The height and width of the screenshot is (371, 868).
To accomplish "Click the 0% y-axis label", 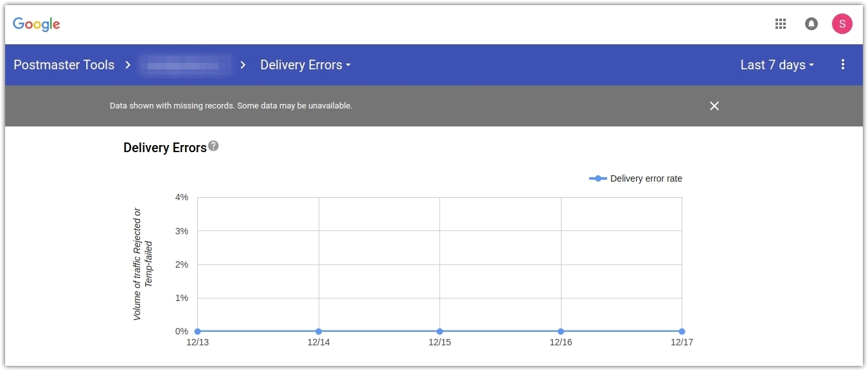I will tap(182, 331).
